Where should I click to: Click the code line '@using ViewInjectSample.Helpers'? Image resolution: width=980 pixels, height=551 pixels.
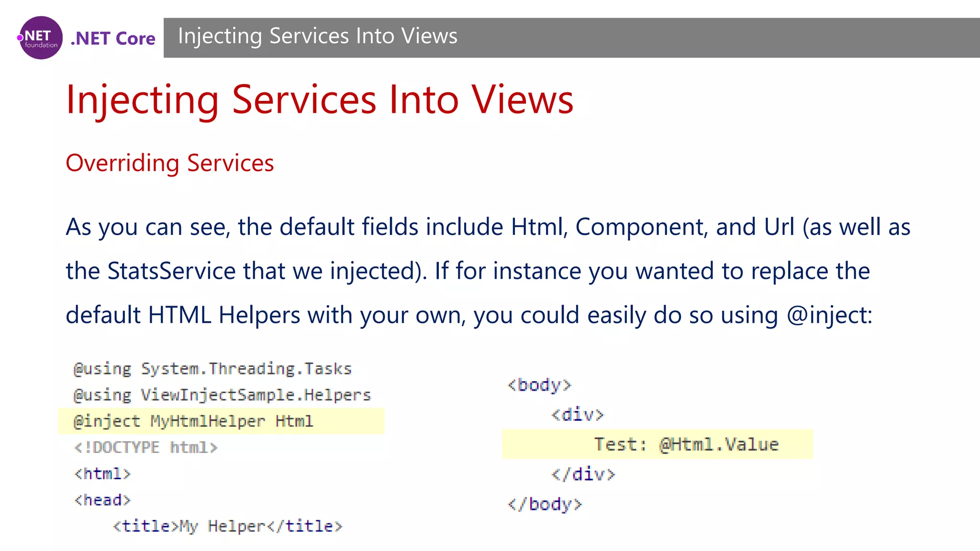coord(222,395)
